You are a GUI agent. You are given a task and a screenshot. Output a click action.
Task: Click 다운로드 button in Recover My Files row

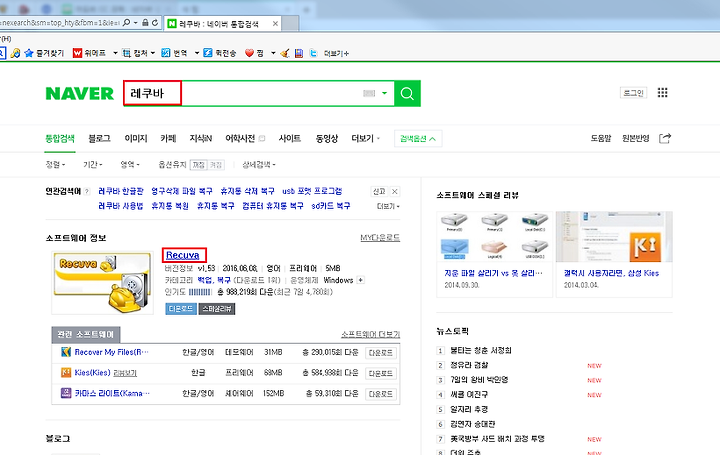tap(381, 353)
